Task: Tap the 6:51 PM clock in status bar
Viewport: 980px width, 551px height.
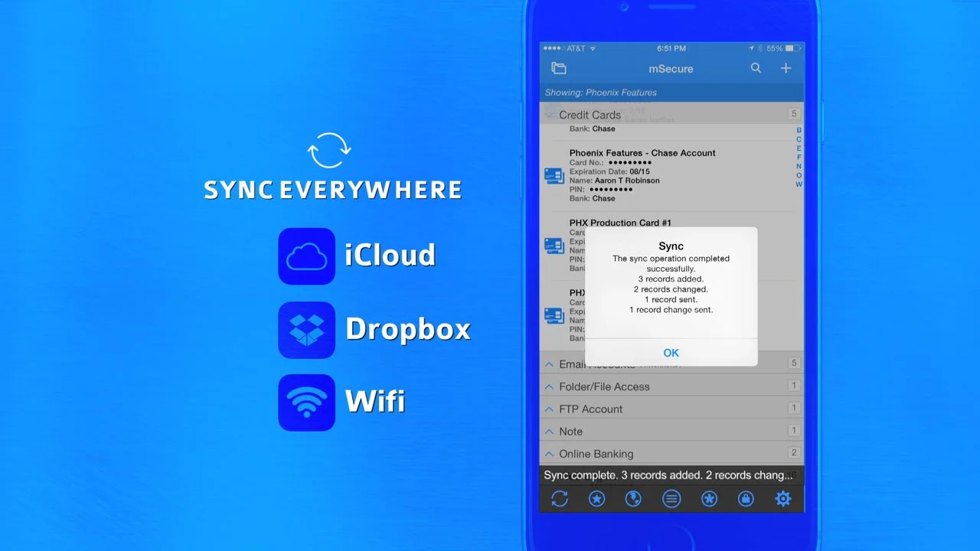Action: pos(671,48)
